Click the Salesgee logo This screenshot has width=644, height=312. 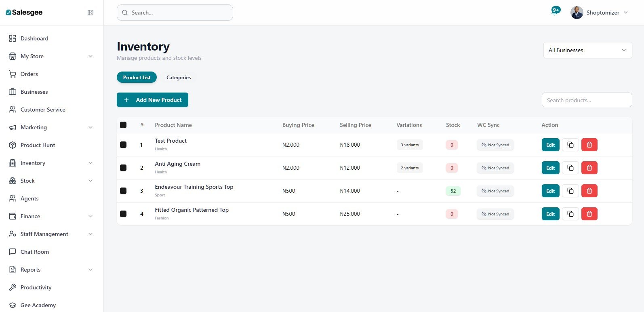24,13
